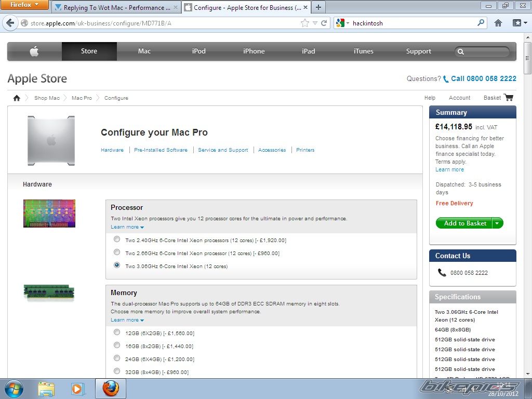
Task: Click Firefox back arrow button
Action: click(x=10, y=23)
